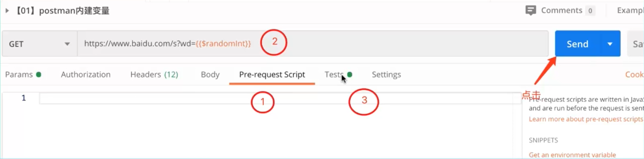Click the Comments speech bubble icon
Screen dimensions: 644x159
[x=530, y=10]
